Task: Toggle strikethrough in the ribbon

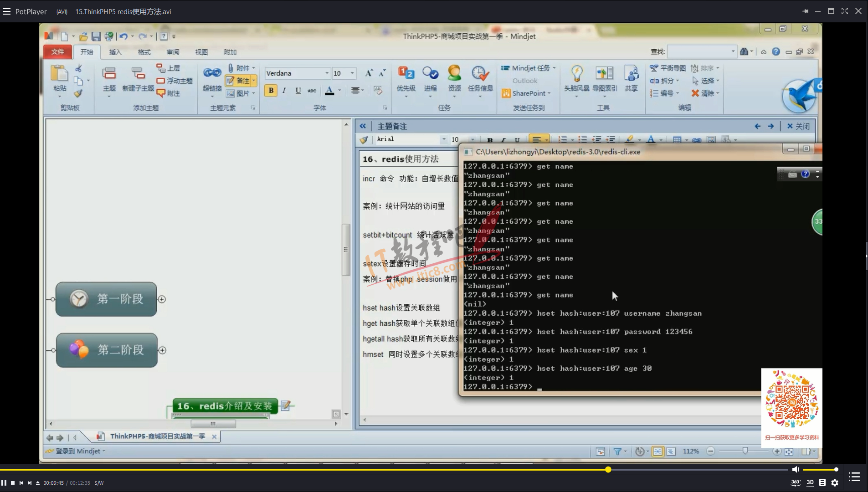Action: 312,90
